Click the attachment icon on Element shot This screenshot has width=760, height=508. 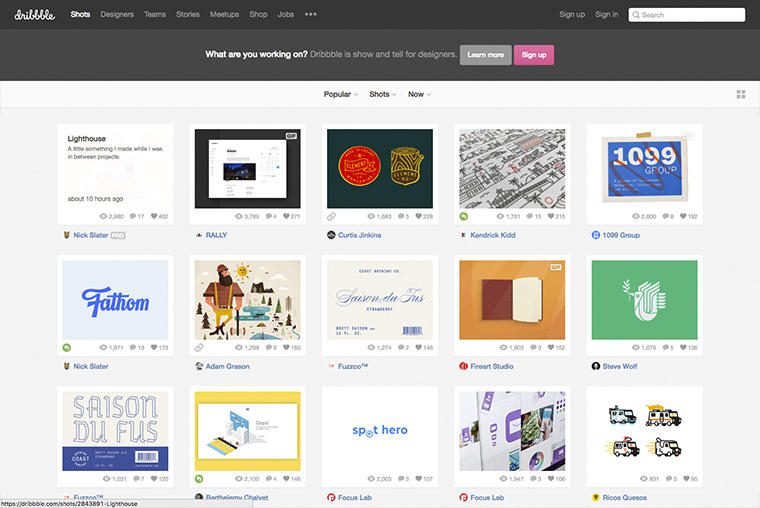pyautogui.click(x=331, y=216)
